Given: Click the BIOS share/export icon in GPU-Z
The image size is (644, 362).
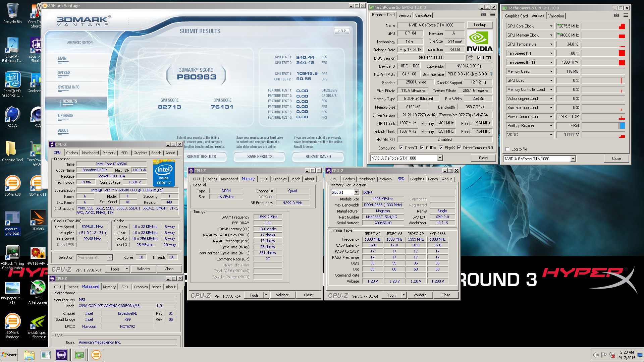Looking at the screenshot, I should coord(469,58).
